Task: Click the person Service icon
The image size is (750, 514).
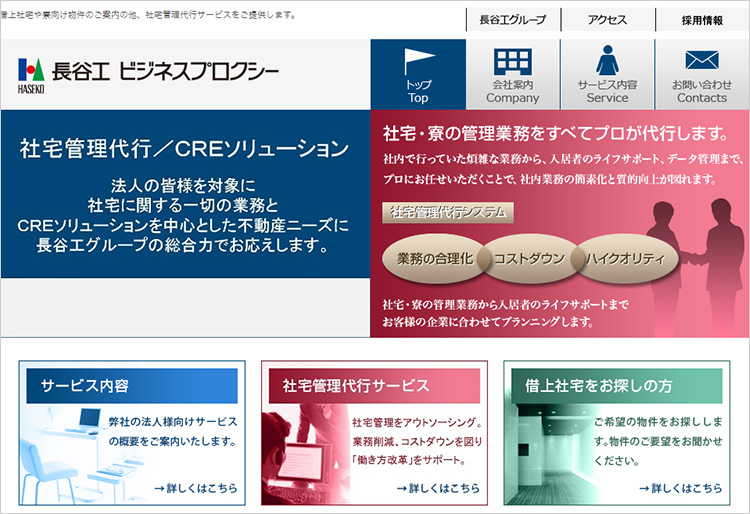Action: [x=607, y=60]
